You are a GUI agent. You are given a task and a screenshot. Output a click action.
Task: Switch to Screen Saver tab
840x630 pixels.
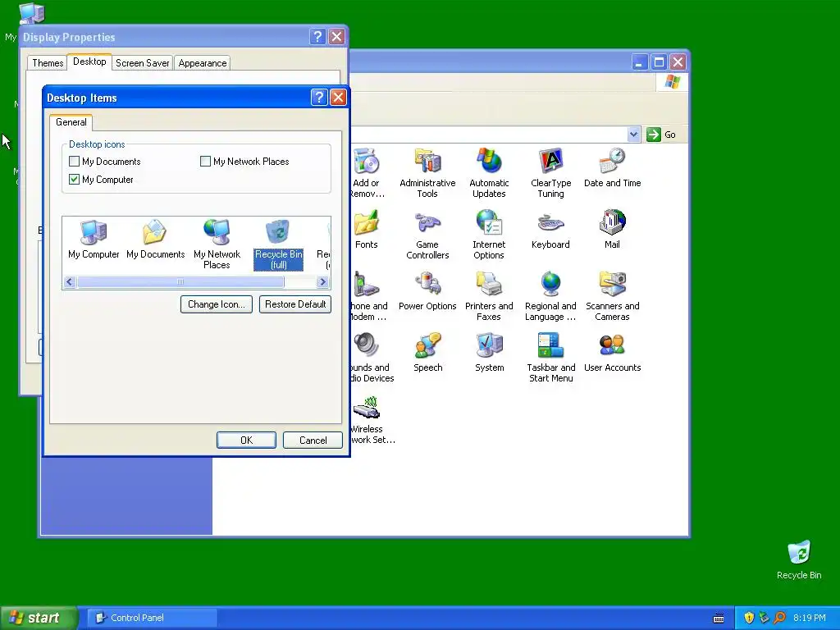[143, 62]
